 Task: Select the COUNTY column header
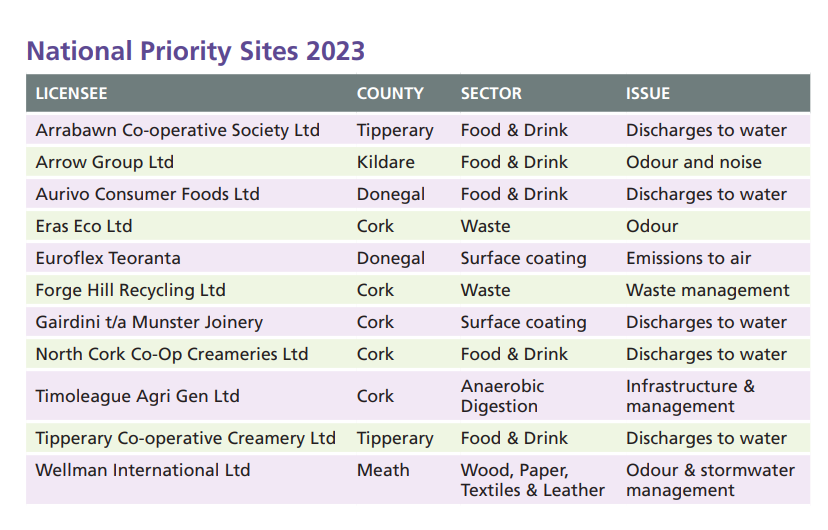click(x=390, y=93)
